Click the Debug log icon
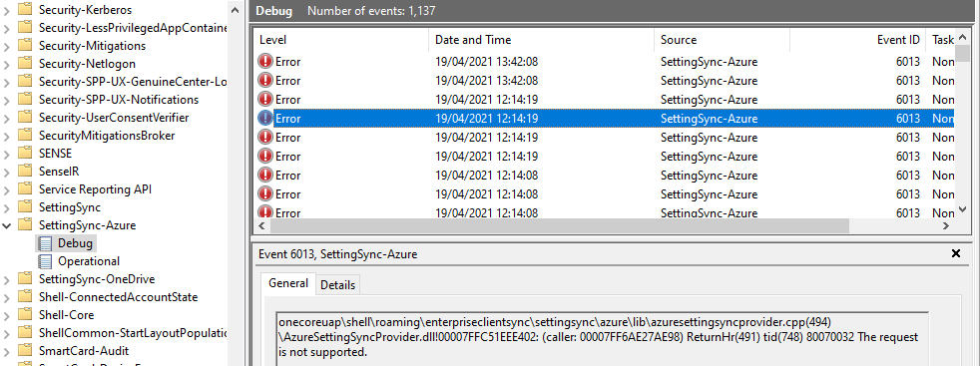Screen dimensions: 980x366 pyautogui.click(x=45, y=243)
